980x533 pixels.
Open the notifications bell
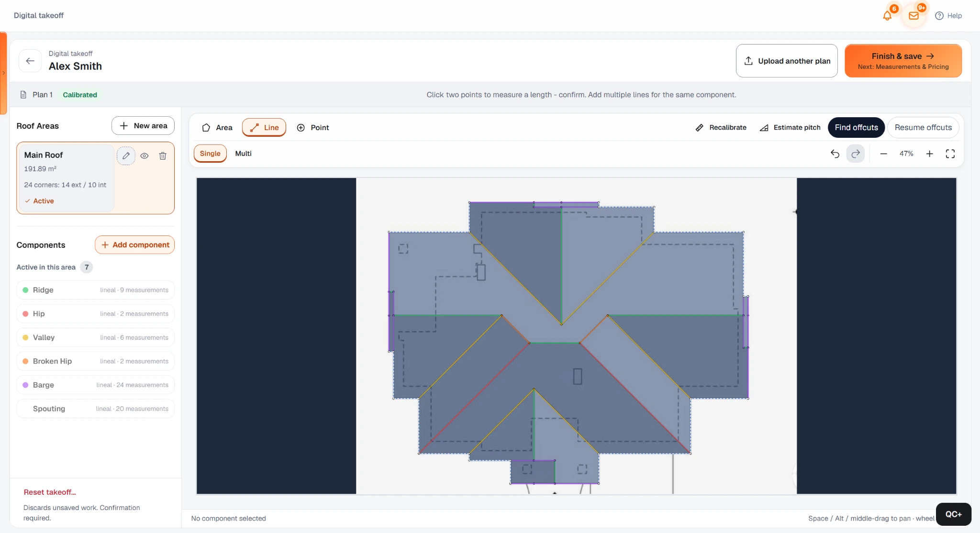click(x=887, y=15)
